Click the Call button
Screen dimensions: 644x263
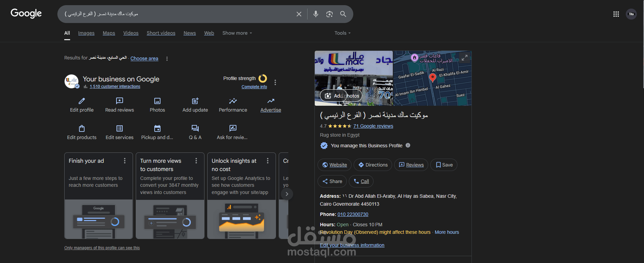361,181
